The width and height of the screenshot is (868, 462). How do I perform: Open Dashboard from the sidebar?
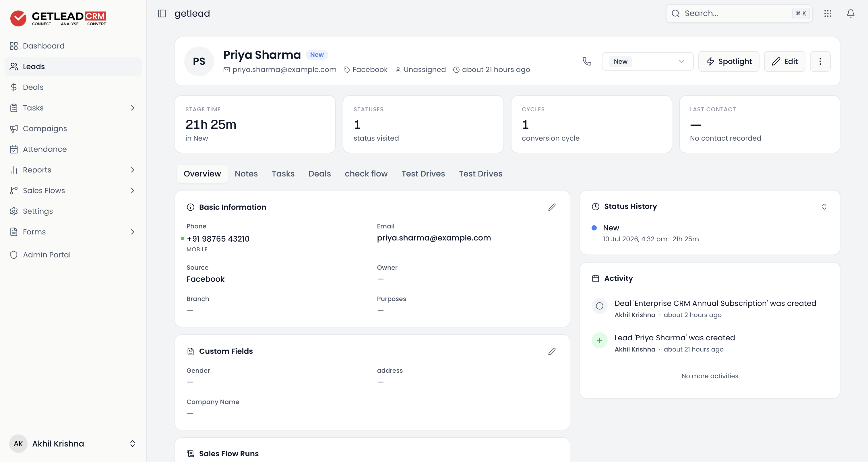73,46
